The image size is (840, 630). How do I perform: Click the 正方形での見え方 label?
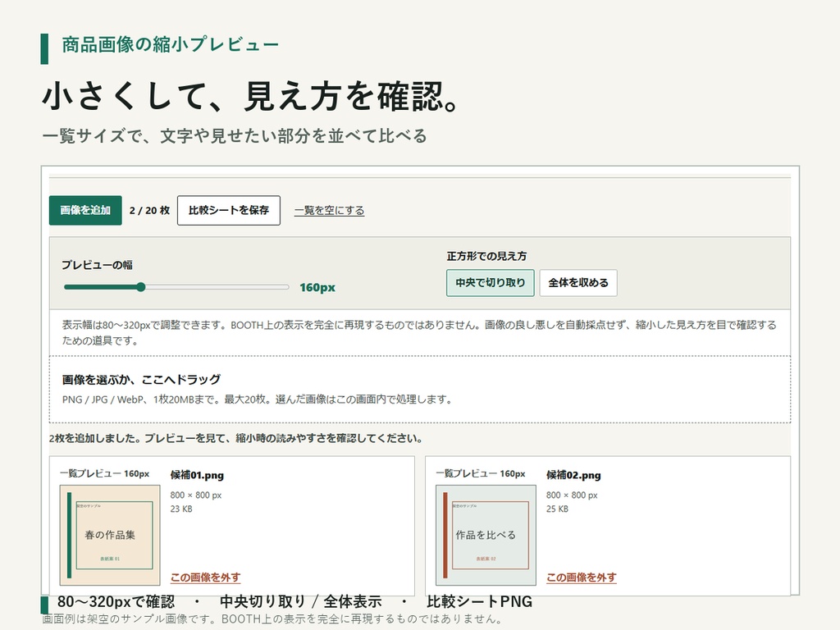[486, 256]
